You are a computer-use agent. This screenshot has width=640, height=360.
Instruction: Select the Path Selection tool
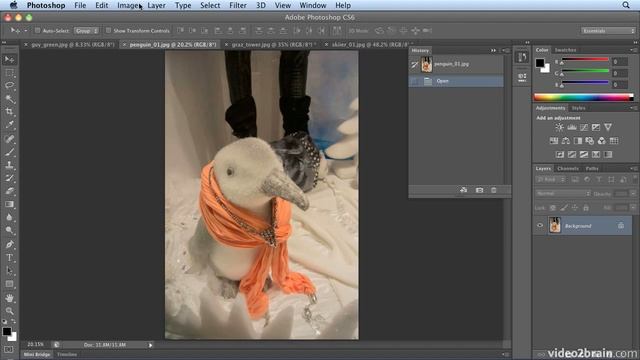point(9,271)
